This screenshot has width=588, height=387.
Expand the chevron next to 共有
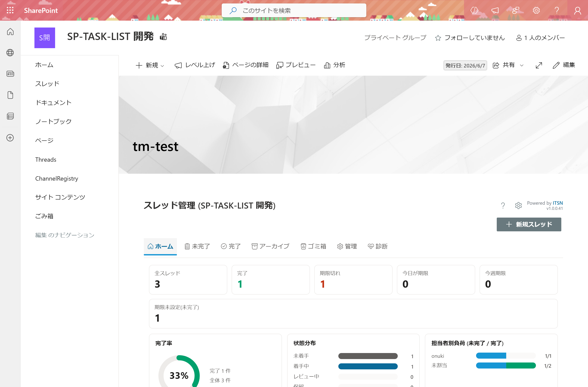point(522,65)
